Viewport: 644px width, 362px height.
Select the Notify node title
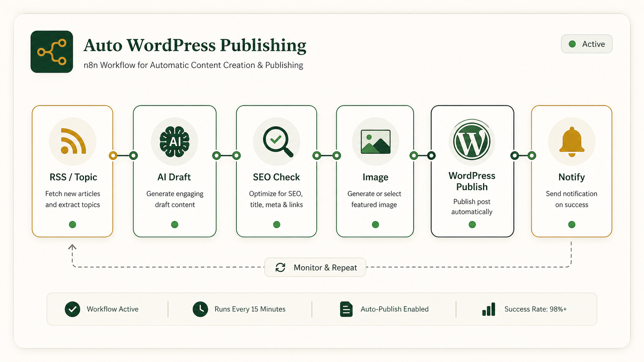coord(572,177)
